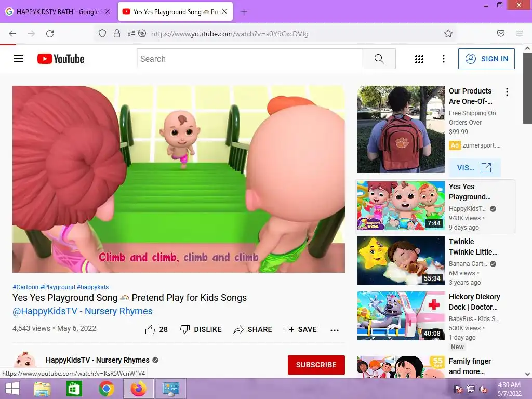Image resolution: width=532 pixels, height=399 pixels.
Task: Bookmark this page with star
Action: tap(448, 33)
